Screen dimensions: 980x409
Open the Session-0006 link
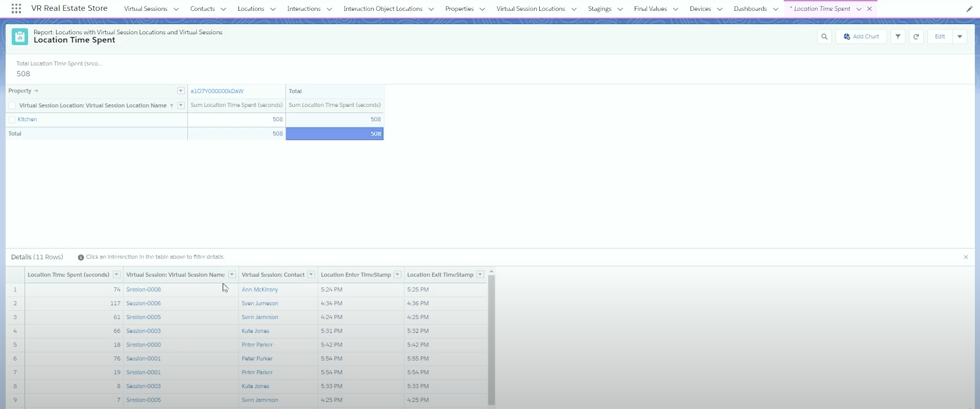144,303
